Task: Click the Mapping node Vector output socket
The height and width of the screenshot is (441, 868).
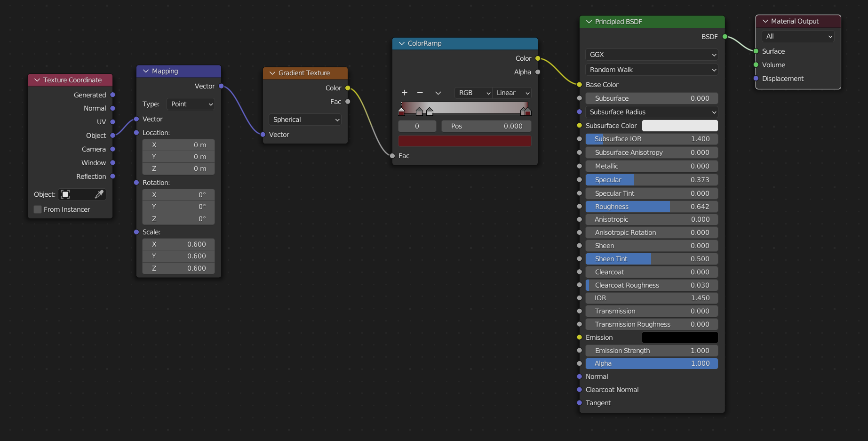Action: (x=221, y=86)
